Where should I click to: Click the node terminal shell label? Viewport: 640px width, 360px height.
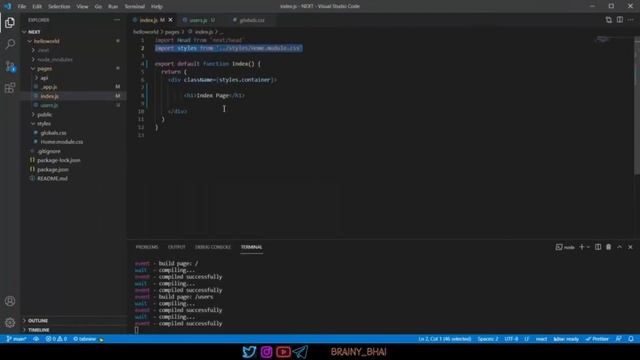[x=565, y=247]
